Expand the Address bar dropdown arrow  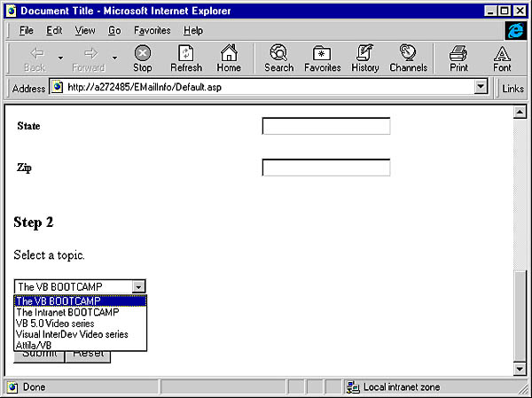coord(481,88)
